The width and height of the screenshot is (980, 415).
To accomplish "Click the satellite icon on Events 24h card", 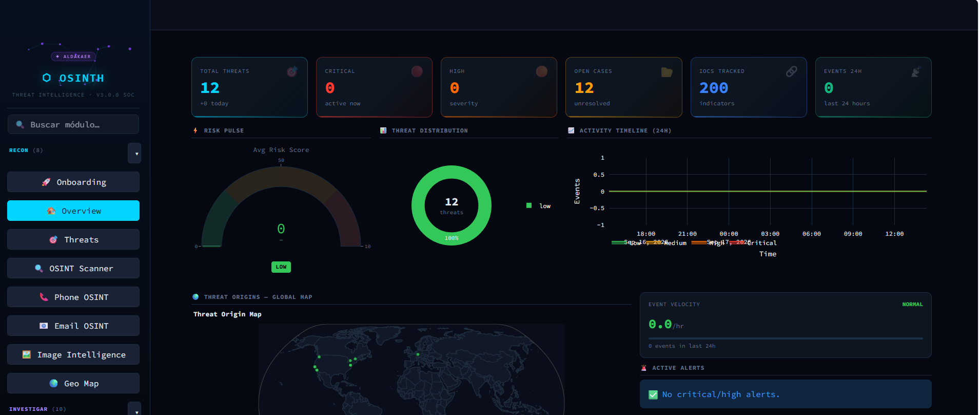I will [x=916, y=71].
